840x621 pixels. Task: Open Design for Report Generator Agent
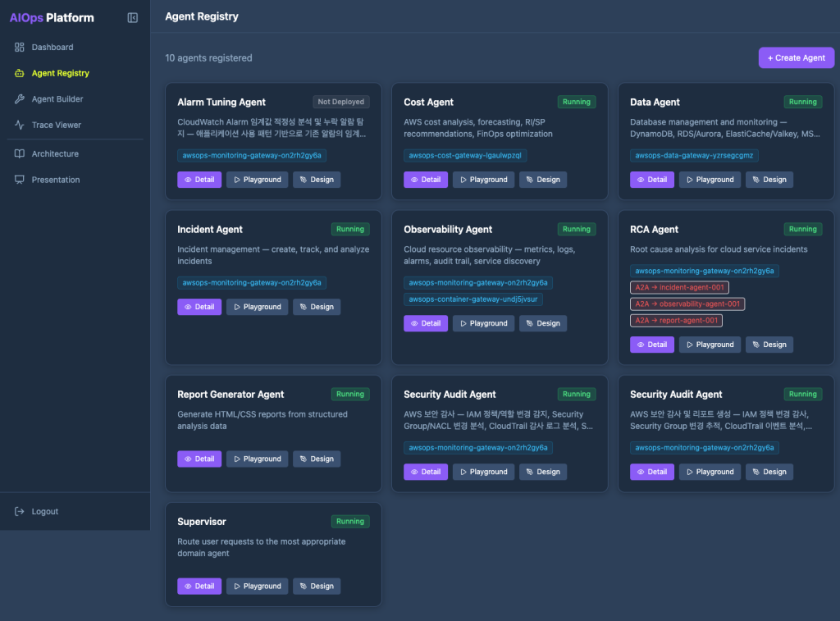click(317, 459)
